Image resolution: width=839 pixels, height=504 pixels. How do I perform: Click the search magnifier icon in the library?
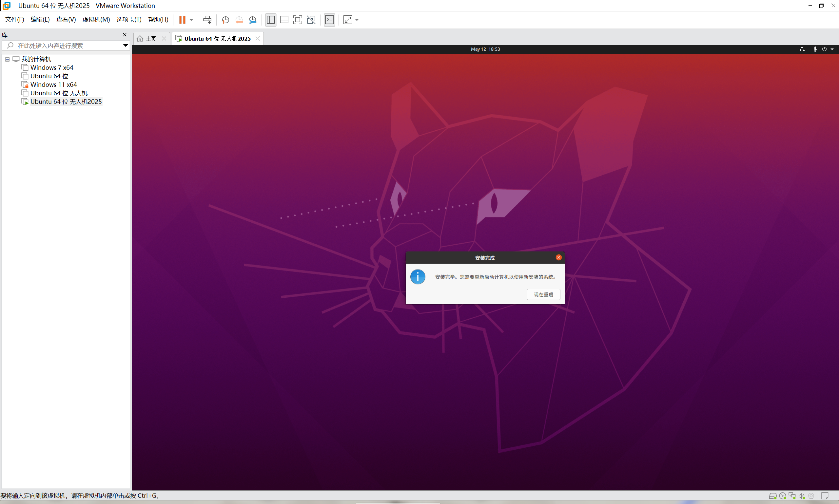(x=10, y=46)
